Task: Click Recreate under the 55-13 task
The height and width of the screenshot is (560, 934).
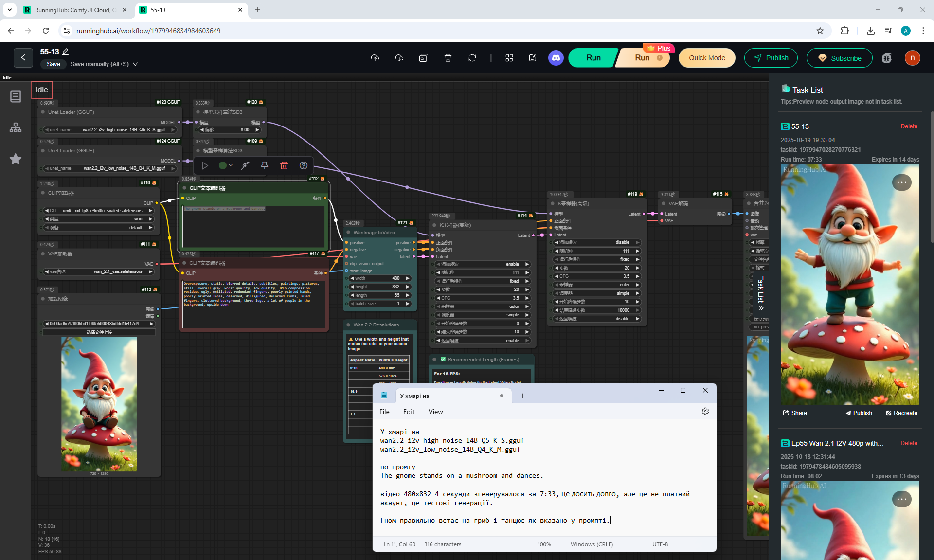Action: pos(901,413)
